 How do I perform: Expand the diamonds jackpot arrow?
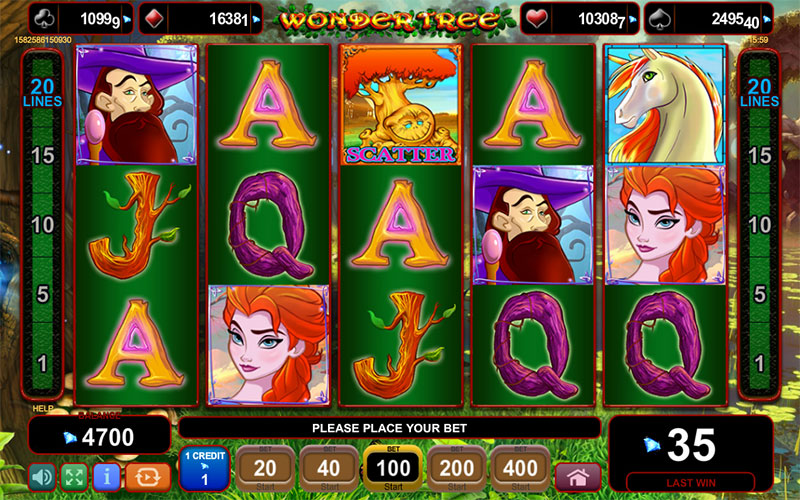pyautogui.click(x=256, y=19)
